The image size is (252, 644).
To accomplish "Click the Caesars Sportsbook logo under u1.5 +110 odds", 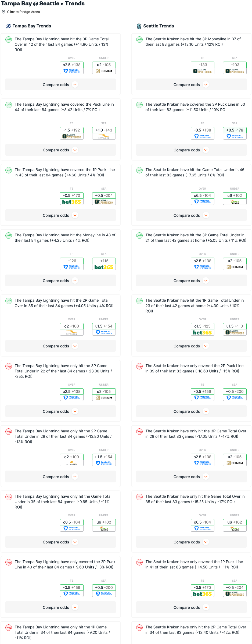I will pyautogui.click(x=235, y=333).
